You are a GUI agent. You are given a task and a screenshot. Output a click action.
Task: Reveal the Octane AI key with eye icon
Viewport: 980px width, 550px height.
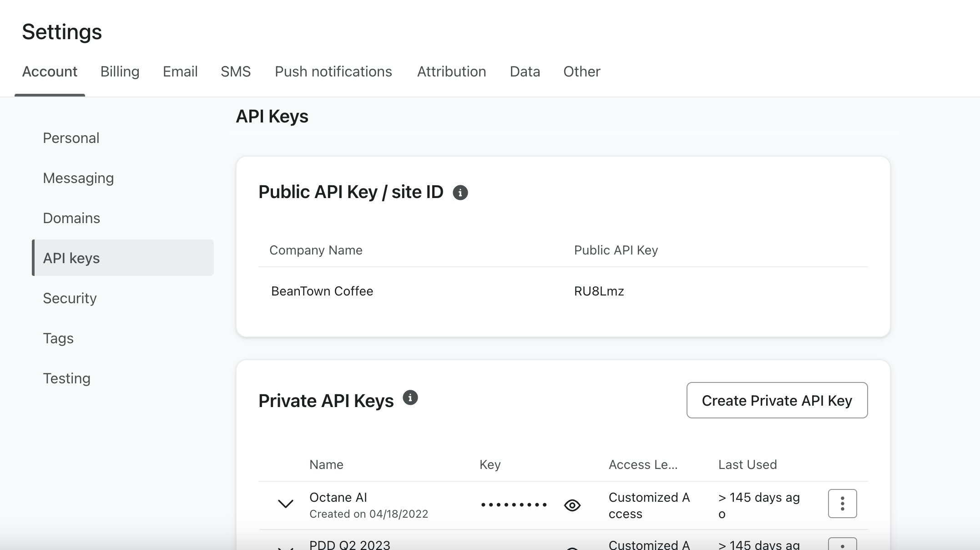pyautogui.click(x=572, y=505)
